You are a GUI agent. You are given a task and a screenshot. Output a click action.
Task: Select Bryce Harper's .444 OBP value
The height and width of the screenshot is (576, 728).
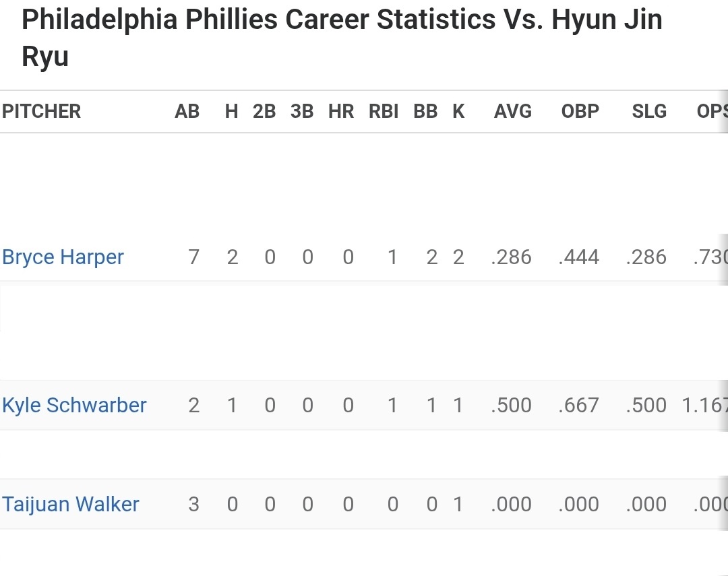click(579, 257)
